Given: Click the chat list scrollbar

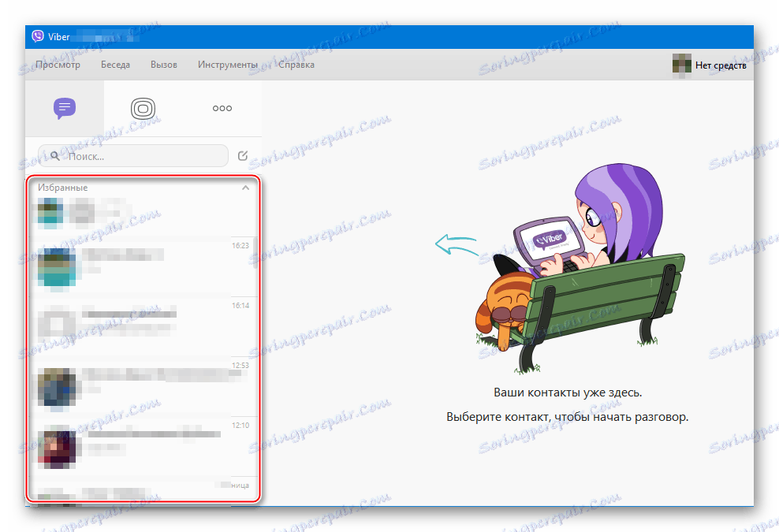Looking at the screenshot, I should coord(255,253).
